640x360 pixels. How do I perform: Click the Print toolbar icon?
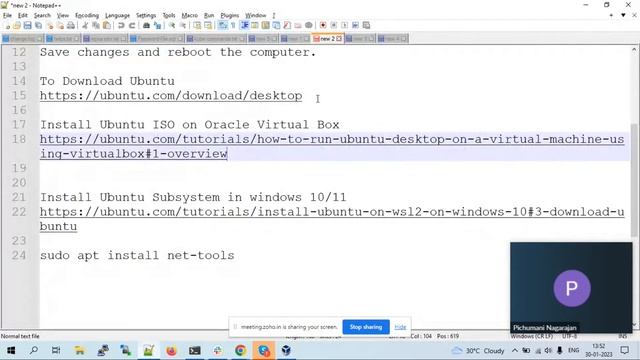point(71,25)
